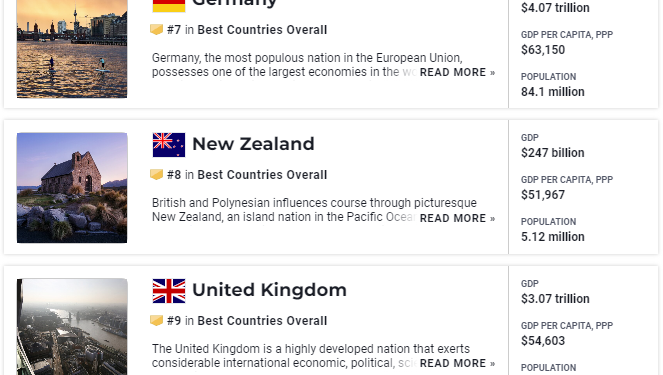
Task: Click the Germany flag icon
Action: pos(169,6)
